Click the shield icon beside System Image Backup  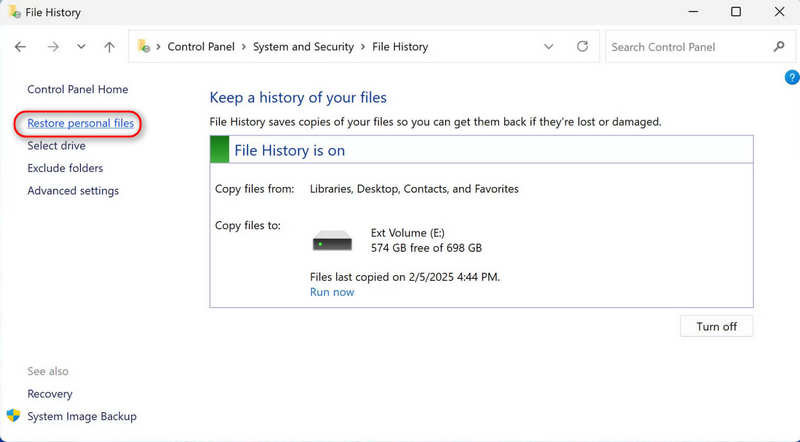[13, 415]
